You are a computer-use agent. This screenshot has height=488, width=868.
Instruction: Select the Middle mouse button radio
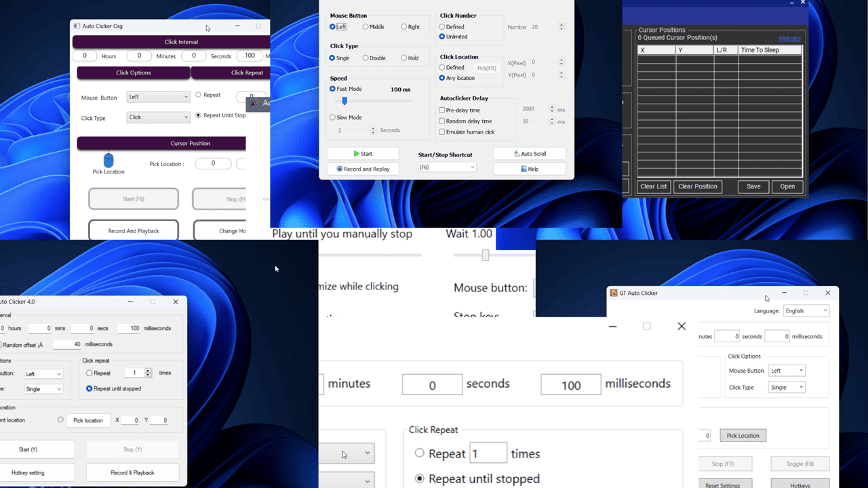click(x=366, y=27)
